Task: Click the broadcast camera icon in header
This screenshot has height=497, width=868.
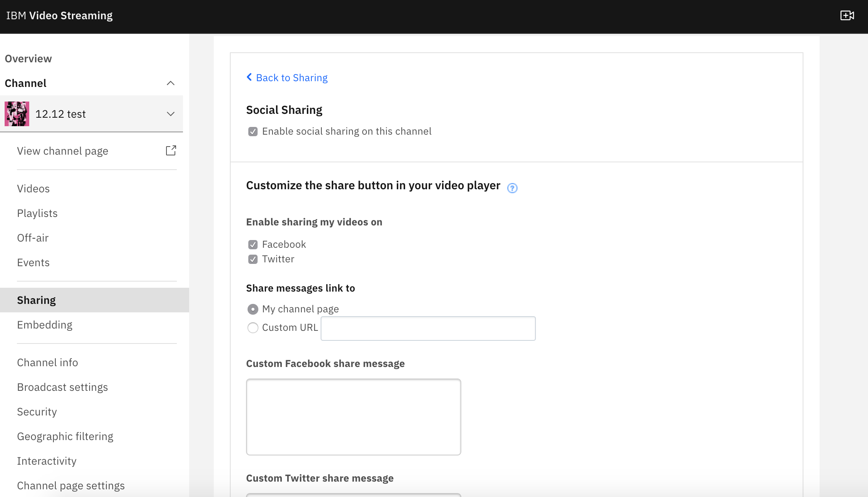Action: tap(847, 15)
